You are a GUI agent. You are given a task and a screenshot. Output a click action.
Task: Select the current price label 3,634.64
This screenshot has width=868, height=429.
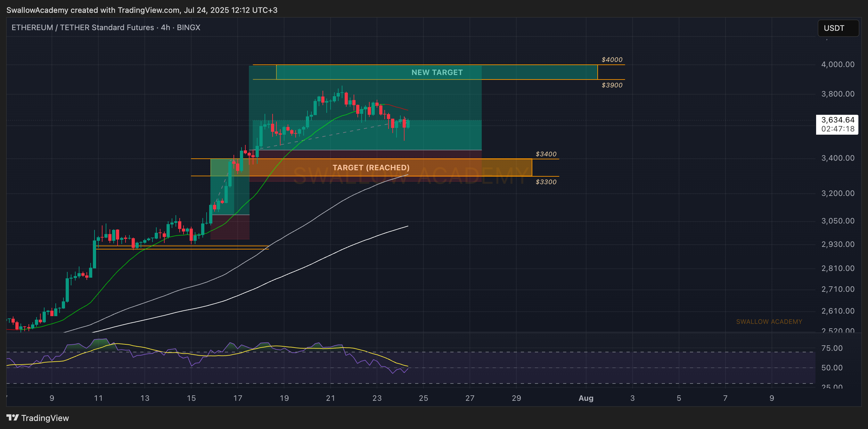pyautogui.click(x=837, y=120)
